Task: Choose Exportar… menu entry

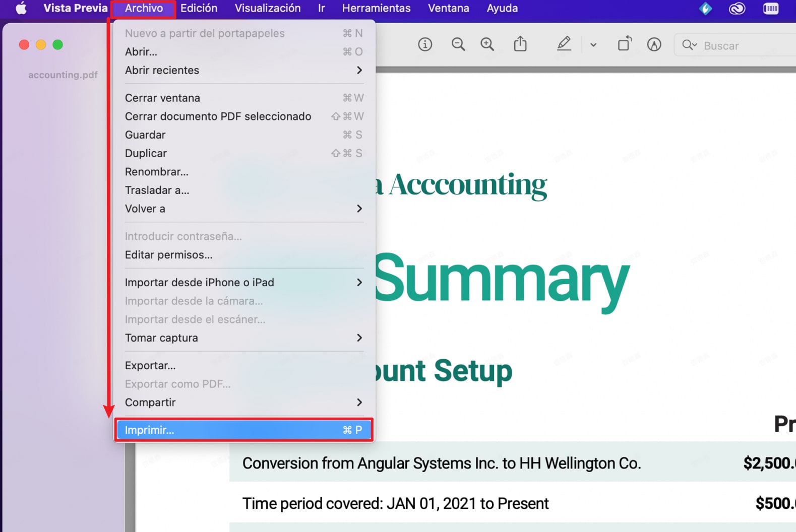Action: 150,365
